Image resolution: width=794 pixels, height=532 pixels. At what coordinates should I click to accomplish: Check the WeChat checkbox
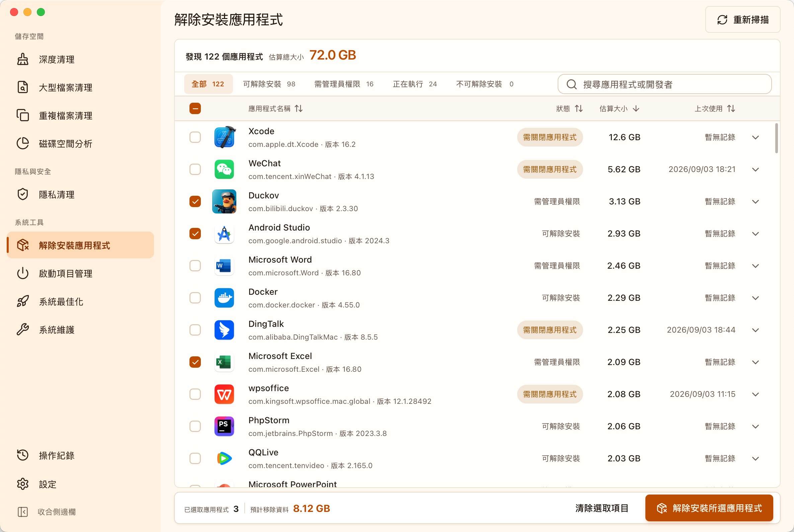click(x=195, y=169)
